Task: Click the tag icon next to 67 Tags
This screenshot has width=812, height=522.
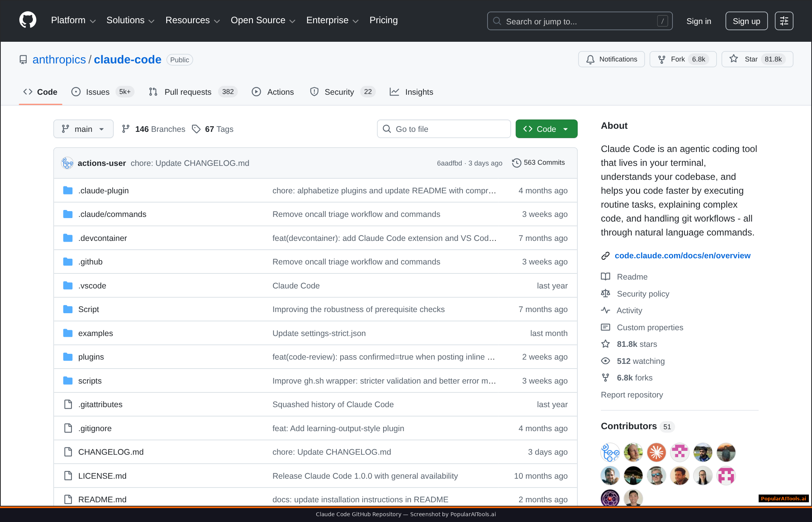Action: [x=196, y=129]
